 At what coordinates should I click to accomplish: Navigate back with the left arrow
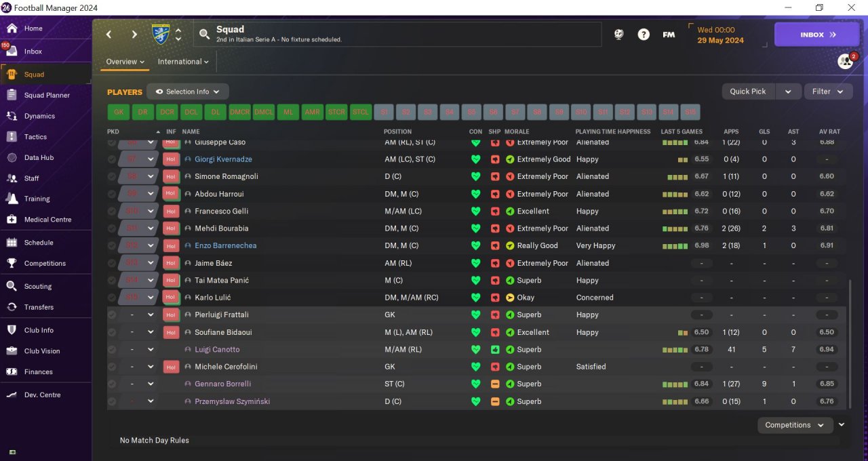click(x=108, y=35)
